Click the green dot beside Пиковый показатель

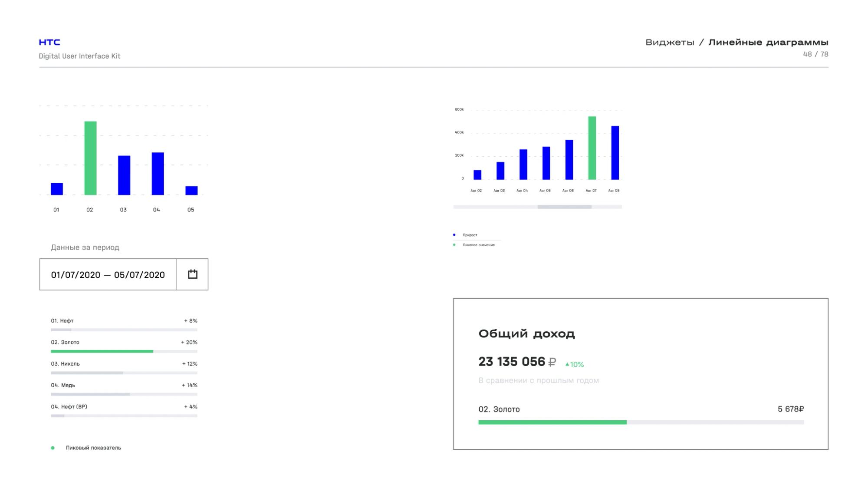pyautogui.click(x=53, y=448)
